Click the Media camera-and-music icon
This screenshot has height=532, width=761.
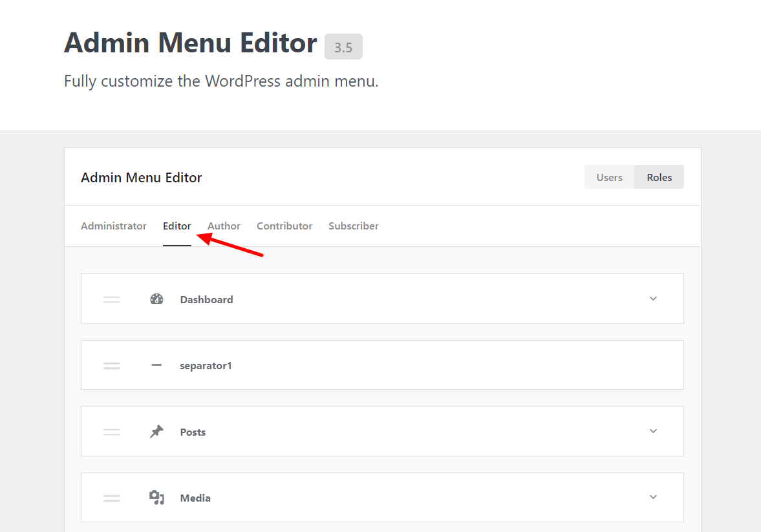(156, 498)
